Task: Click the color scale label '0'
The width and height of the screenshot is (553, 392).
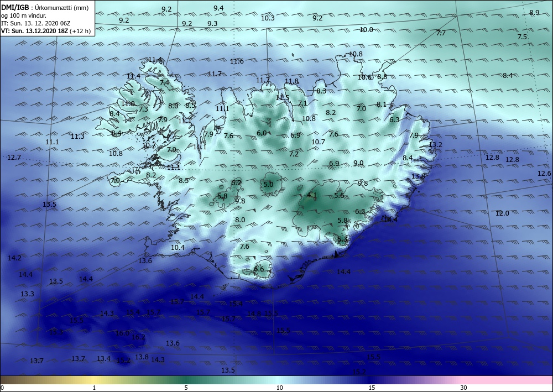Action: 2,388
